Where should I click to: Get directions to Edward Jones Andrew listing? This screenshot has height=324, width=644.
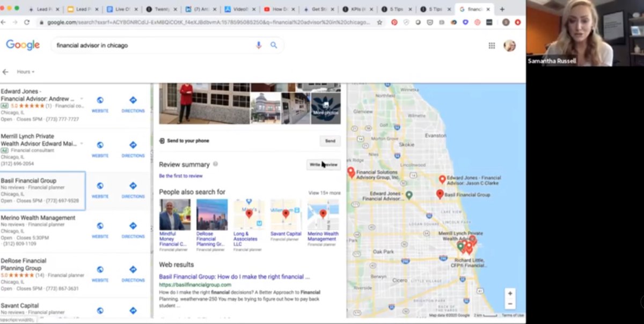tap(133, 104)
